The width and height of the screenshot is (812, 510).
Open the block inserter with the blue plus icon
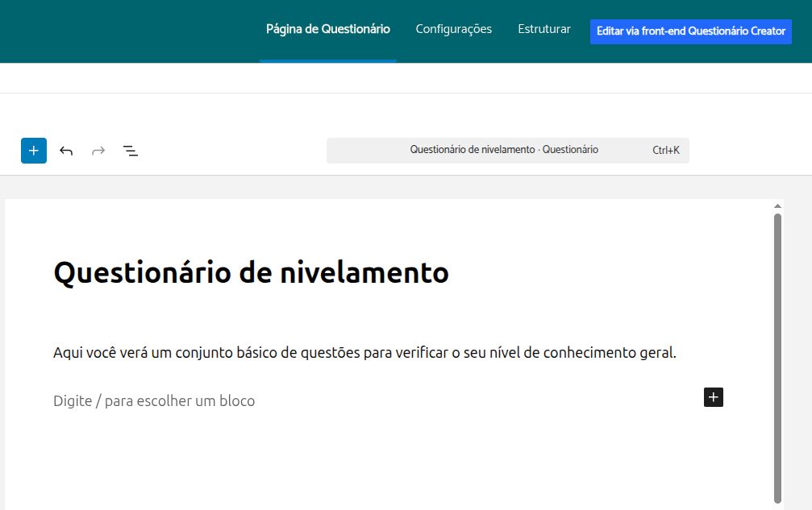click(x=33, y=151)
